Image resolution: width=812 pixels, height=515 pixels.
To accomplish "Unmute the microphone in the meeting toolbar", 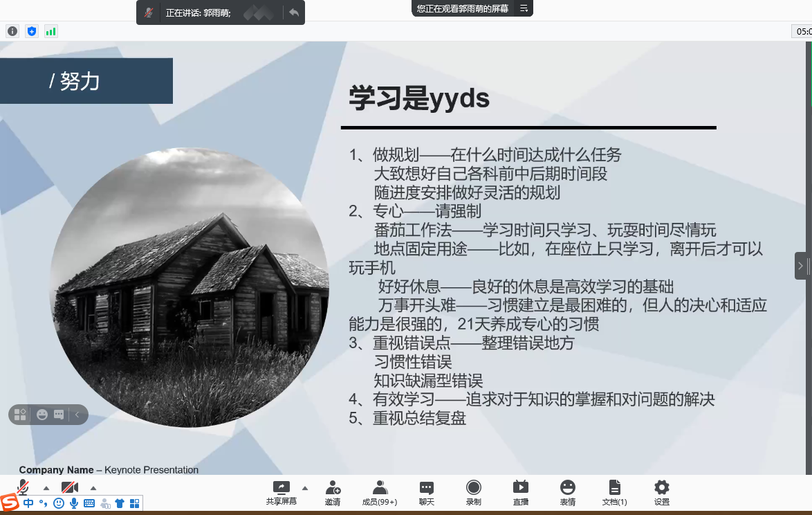I will (24, 487).
